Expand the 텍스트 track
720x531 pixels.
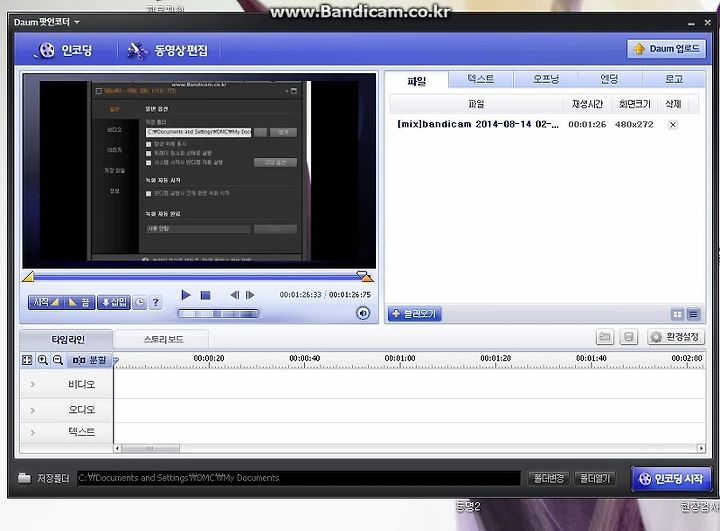click(33, 433)
